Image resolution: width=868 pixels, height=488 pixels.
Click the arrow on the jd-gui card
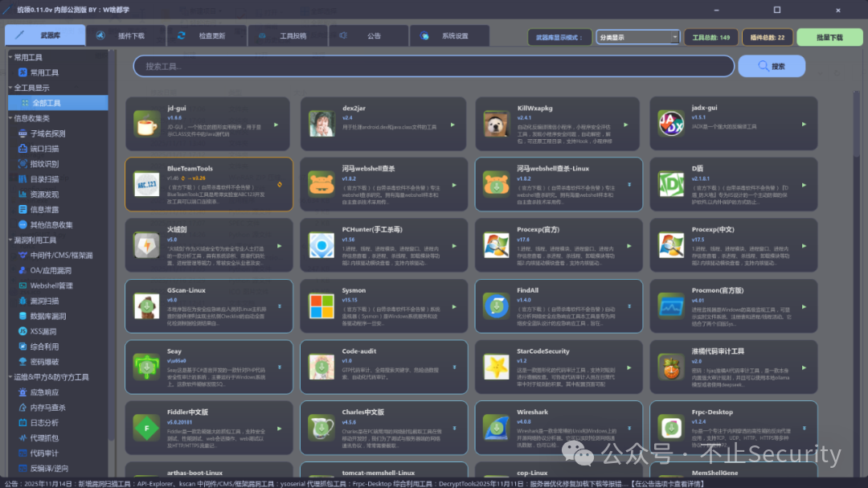pos(276,125)
